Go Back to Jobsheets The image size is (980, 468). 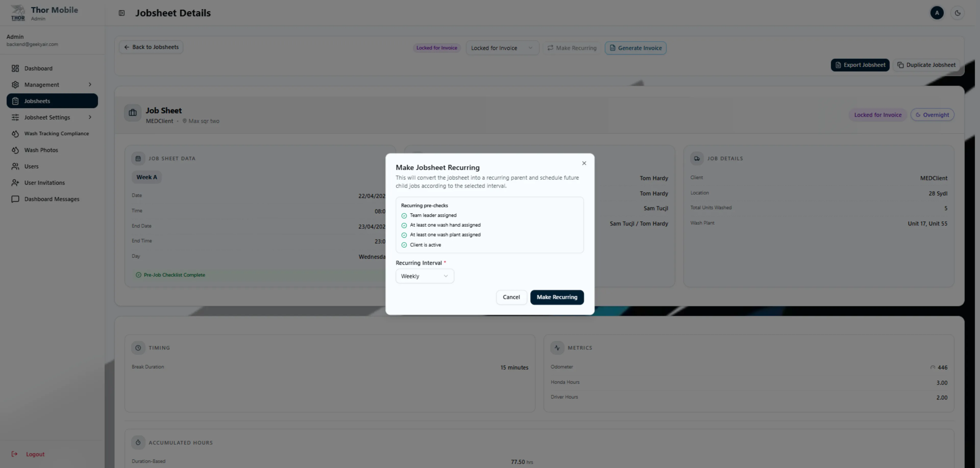pos(151,47)
